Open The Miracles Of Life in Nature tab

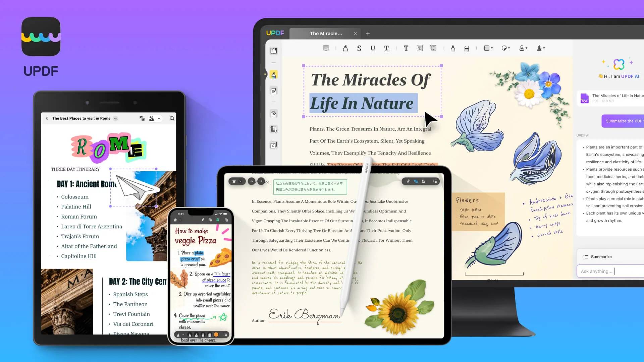pyautogui.click(x=326, y=33)
